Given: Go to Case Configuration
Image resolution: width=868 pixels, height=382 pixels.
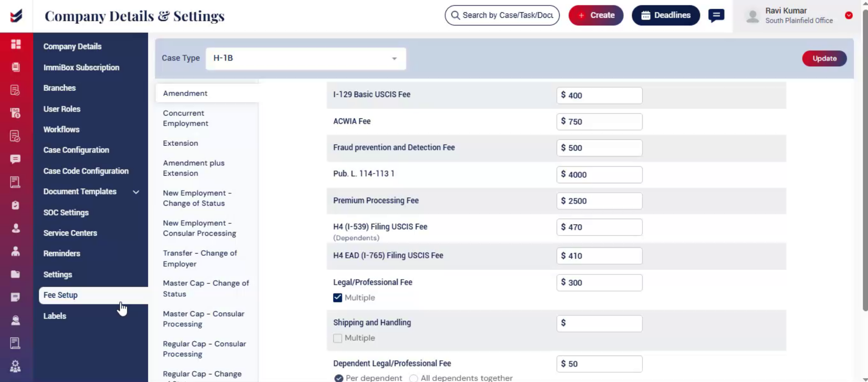Looking at the screenshot, I should click(76, 150).
